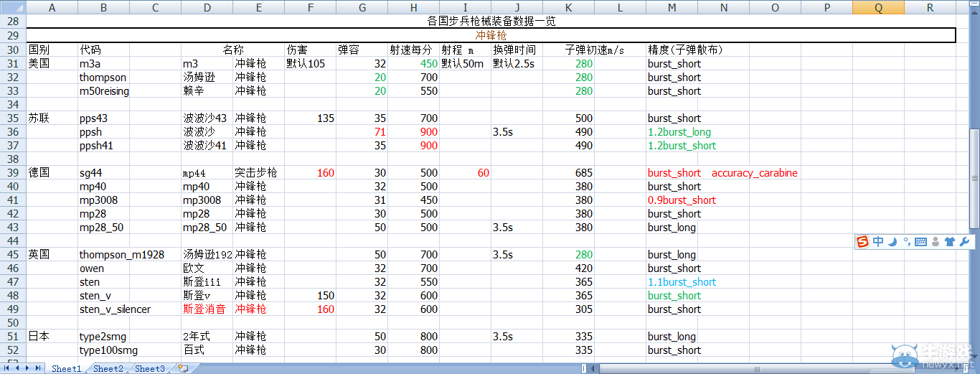Toggle the moon half-width/full-width icon
This screenshot has width=980, height=374.
pos(893,242)
